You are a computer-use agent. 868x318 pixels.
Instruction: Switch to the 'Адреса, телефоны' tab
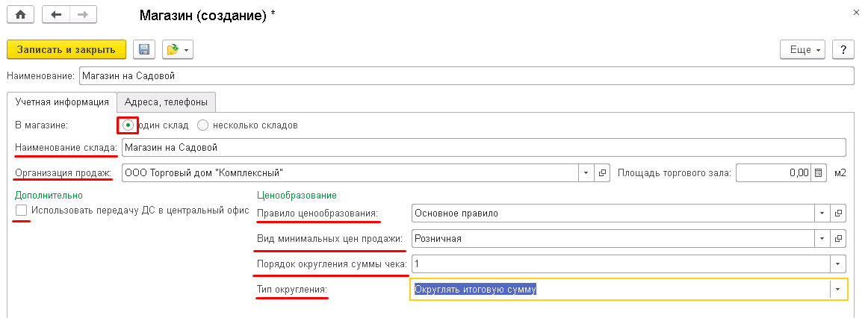(x=167, y=102)
